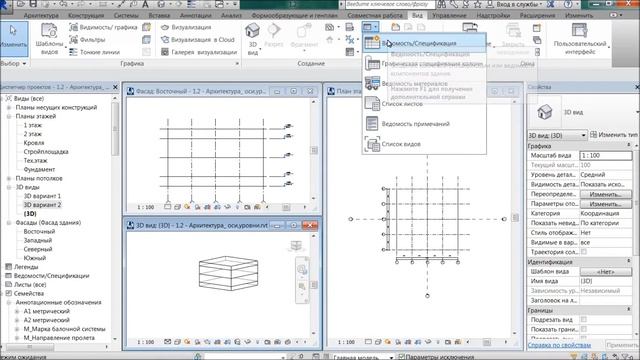Open the help question mark icon
This screenshot has height=360, width=640.
pyautogui.click(x=568, y=4)
